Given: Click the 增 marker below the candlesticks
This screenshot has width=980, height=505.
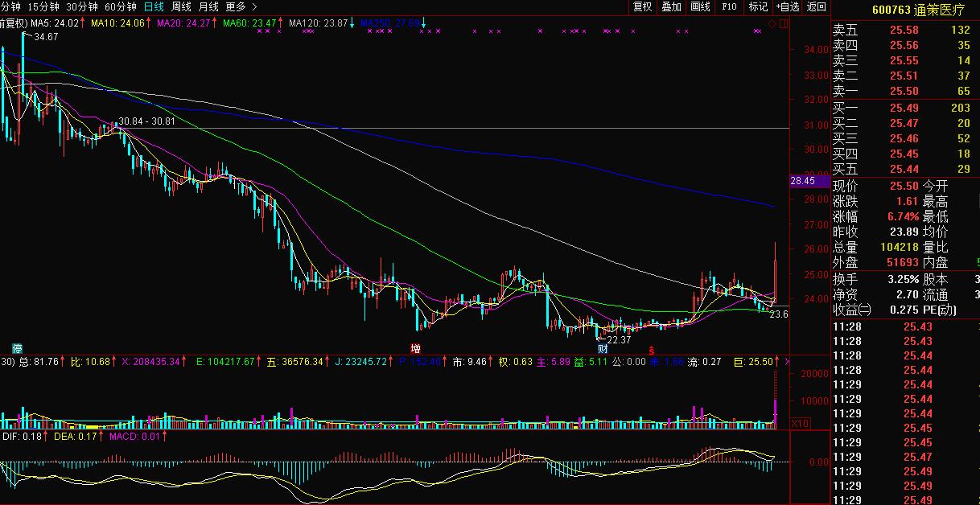Looking at the screenshot, I should coord(415,348).
